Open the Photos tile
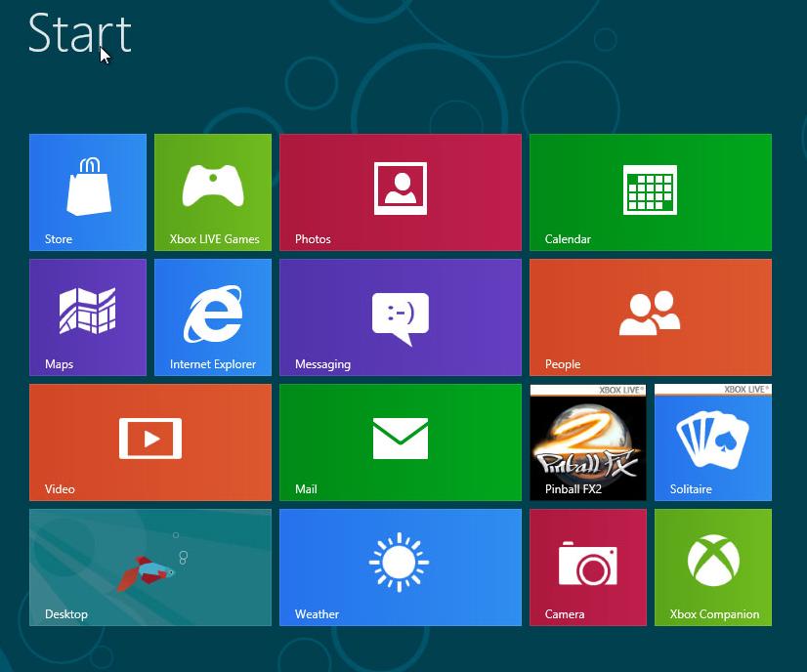 click(x=400, y=191)
